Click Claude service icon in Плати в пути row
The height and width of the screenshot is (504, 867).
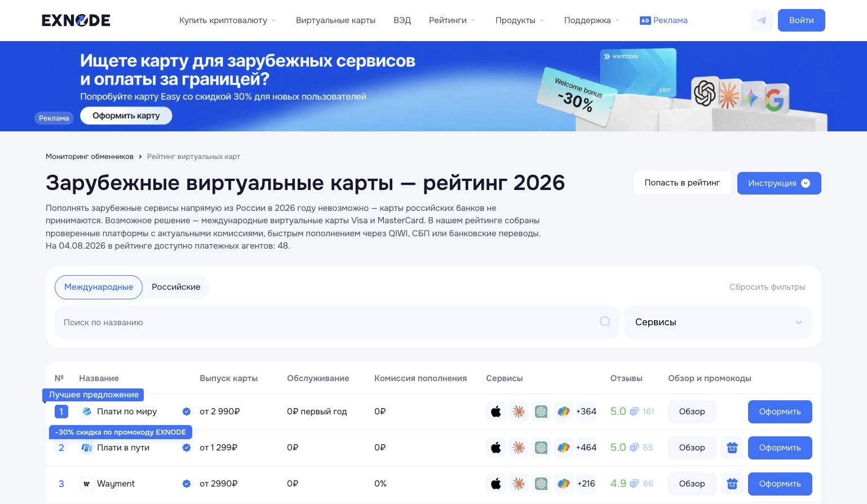[519, 448]
